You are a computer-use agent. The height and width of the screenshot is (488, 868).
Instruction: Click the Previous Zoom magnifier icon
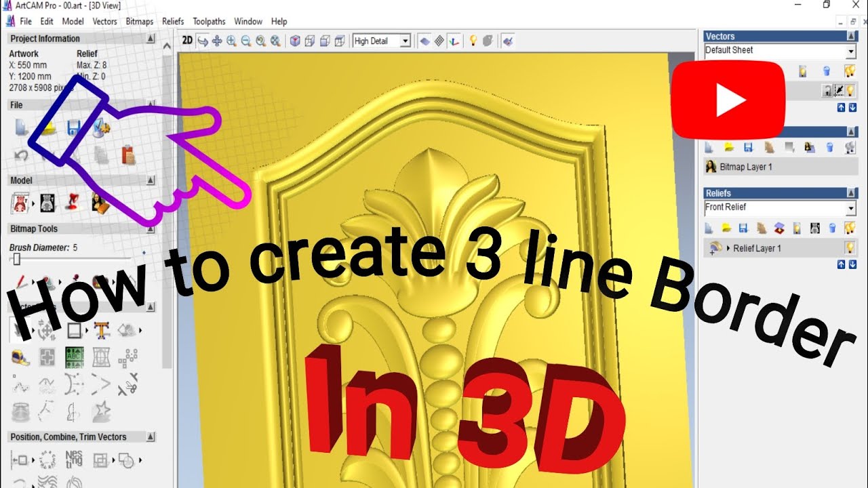[260, 41]
